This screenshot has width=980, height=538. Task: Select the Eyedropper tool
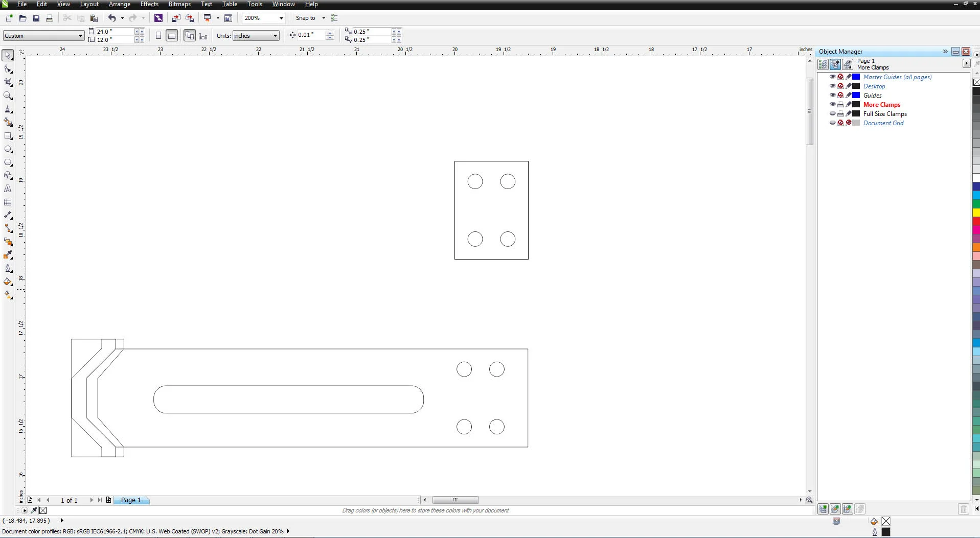8,255
